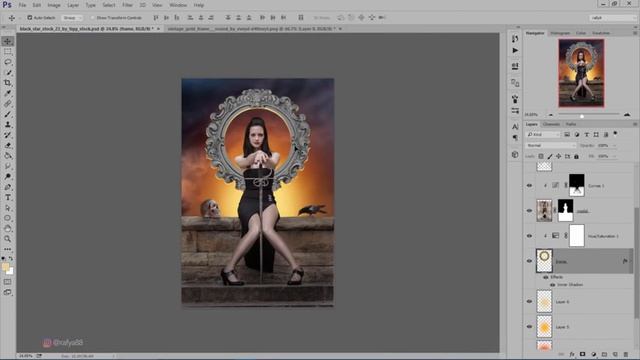640x360 pixels.
Task: Open the Fill value dropdown arrow
Action: click(614, 156)
